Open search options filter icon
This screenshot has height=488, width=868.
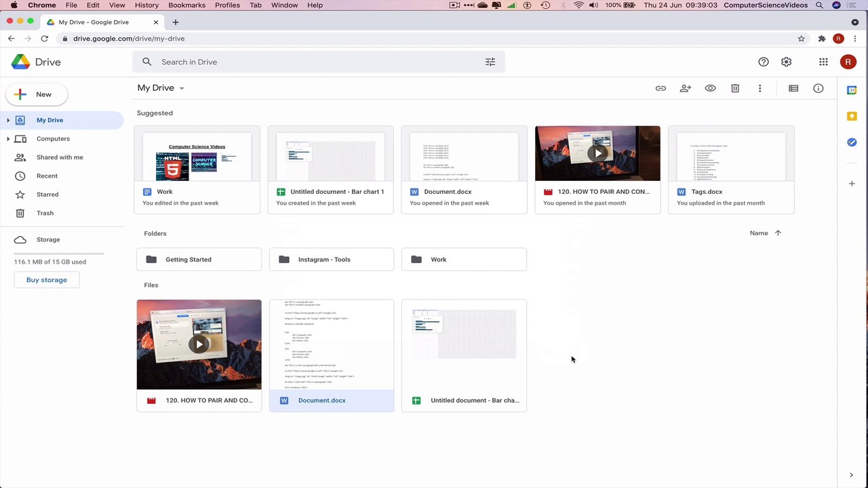tap(490, 62)
